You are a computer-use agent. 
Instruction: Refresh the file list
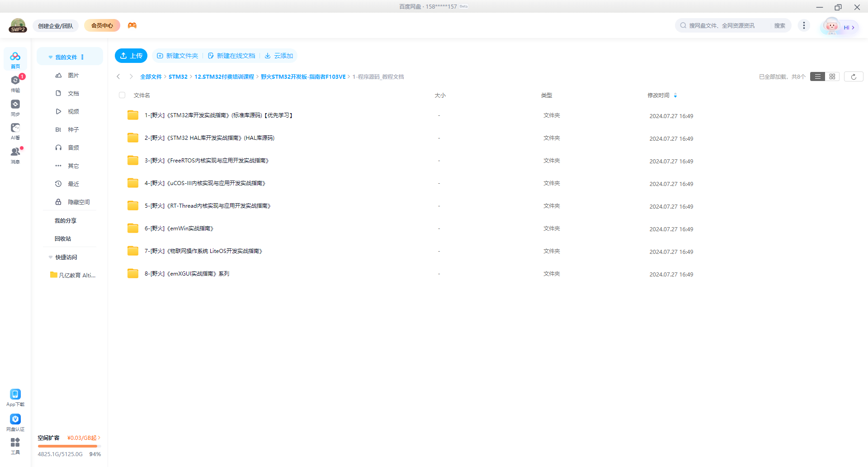coord(854,76)
